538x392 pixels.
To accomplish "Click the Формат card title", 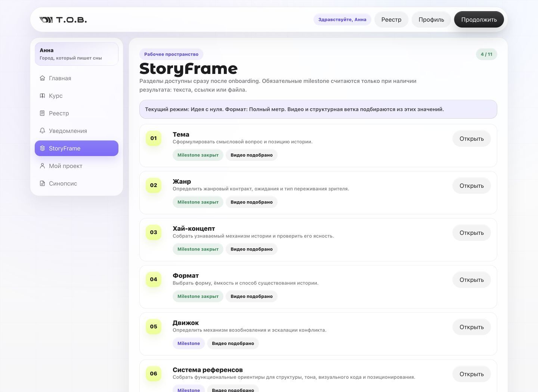I will [186, 276].
